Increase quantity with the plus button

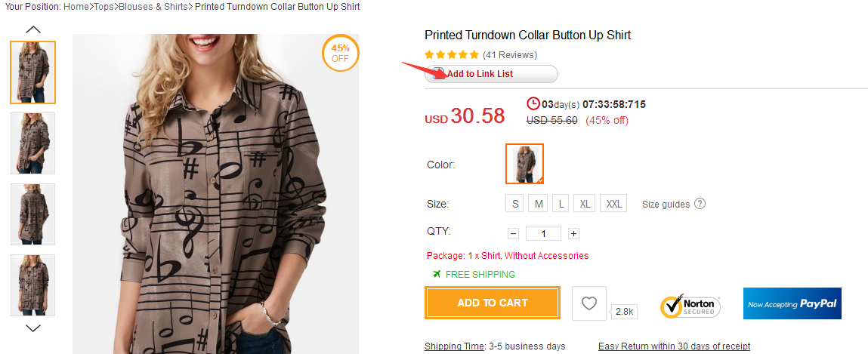[x=573, y=234]
